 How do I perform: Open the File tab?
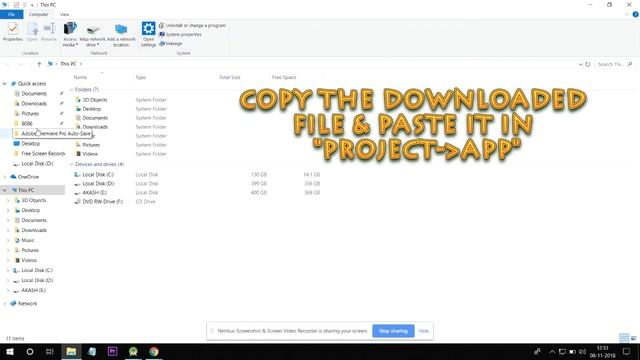click(x=11, y=14)
